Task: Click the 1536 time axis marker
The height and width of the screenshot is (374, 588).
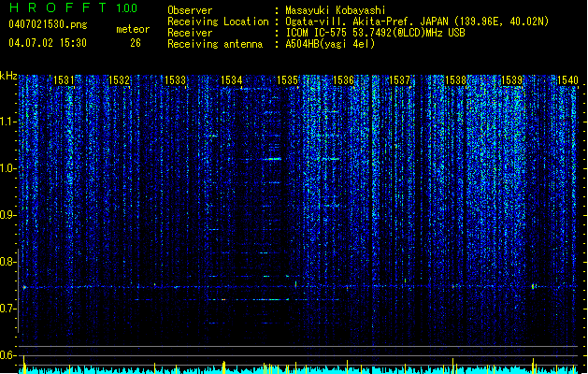Action: [343, 80]
